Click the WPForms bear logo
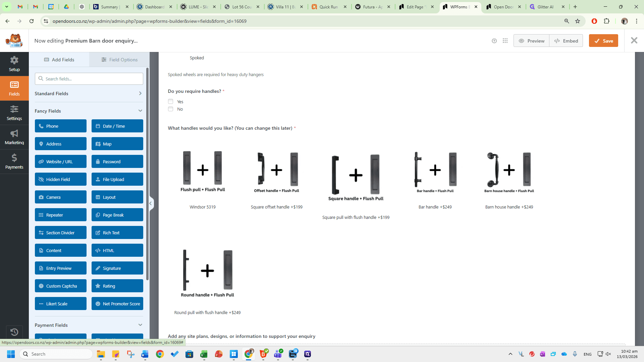 [14, 41]
